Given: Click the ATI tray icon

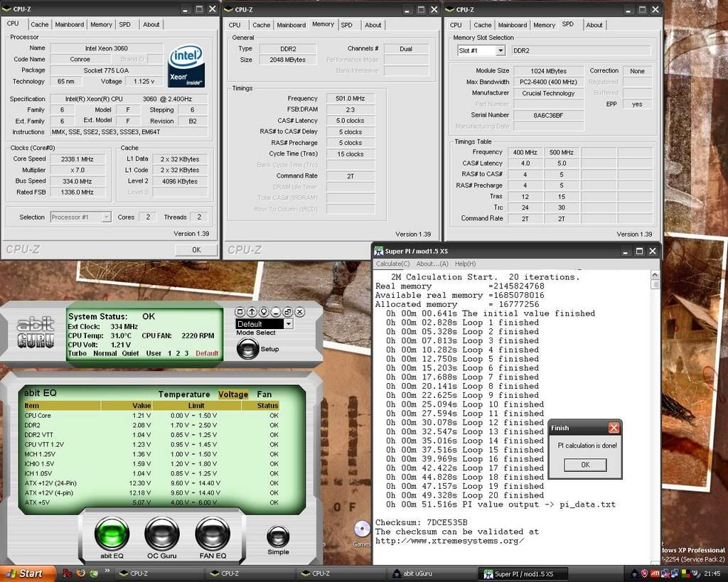Looking at the screenshot, I should [x=655, y=573].
